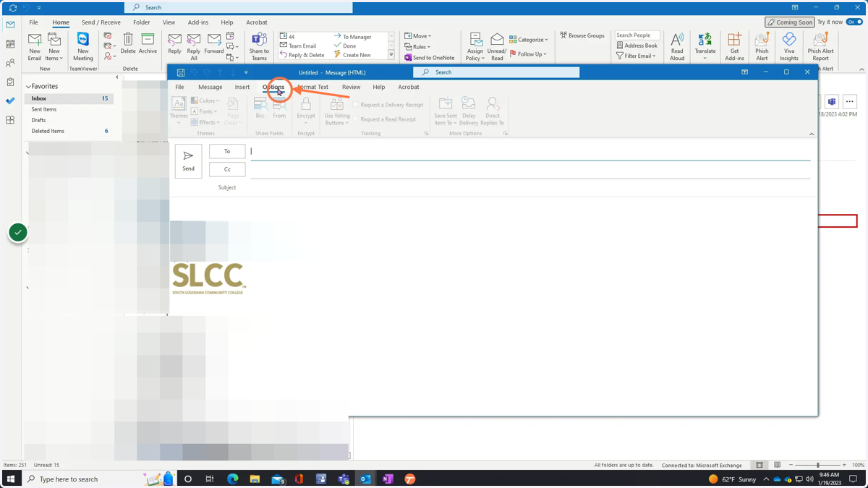Switch to Format Text tab
The width and height of the screenshot is (868, 488).
click(312, 87)
